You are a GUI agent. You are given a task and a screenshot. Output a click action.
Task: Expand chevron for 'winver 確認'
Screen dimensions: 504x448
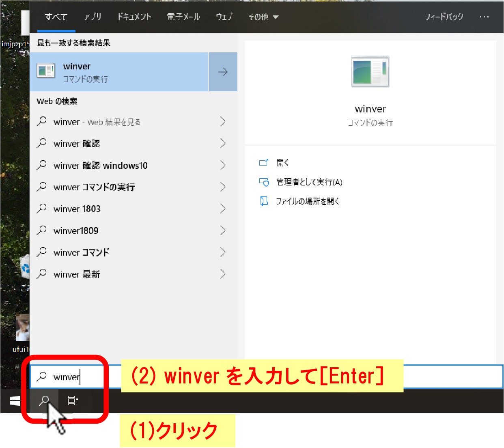(223, 143)
